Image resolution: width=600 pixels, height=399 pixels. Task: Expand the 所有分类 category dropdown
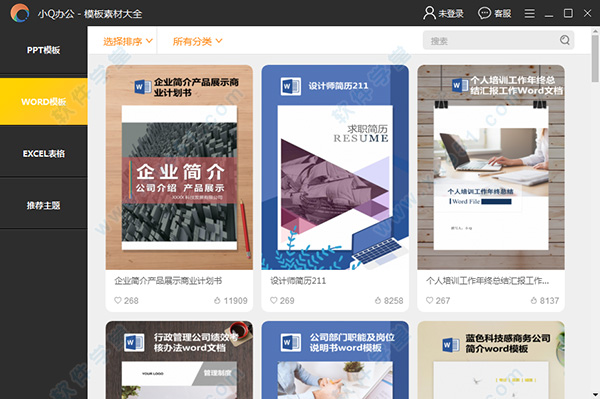tap(197, 41)
